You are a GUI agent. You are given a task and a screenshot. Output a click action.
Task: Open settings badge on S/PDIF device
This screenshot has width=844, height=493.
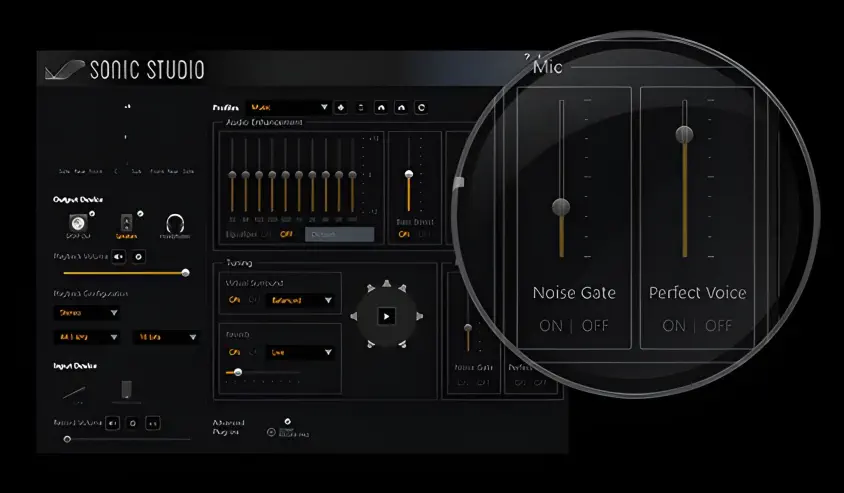tap(92, 214)
